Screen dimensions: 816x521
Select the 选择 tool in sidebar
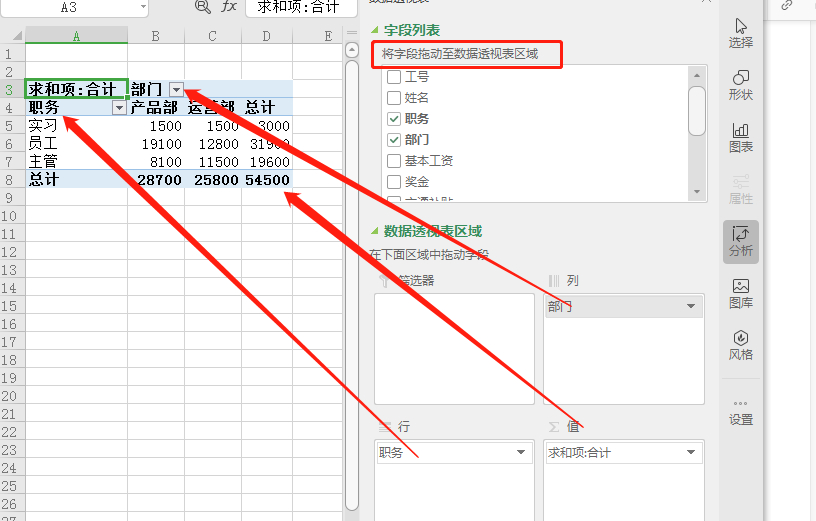741,33
